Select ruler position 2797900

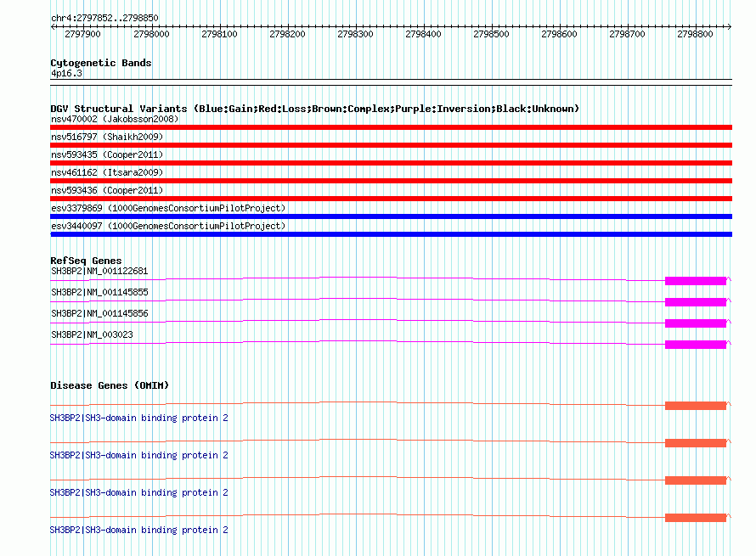pyautogui.click(x=82, y=34)
